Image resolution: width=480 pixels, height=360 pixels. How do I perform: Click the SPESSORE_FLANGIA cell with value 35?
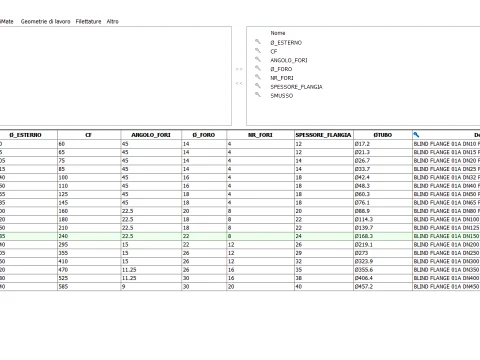tap(324, 270)
